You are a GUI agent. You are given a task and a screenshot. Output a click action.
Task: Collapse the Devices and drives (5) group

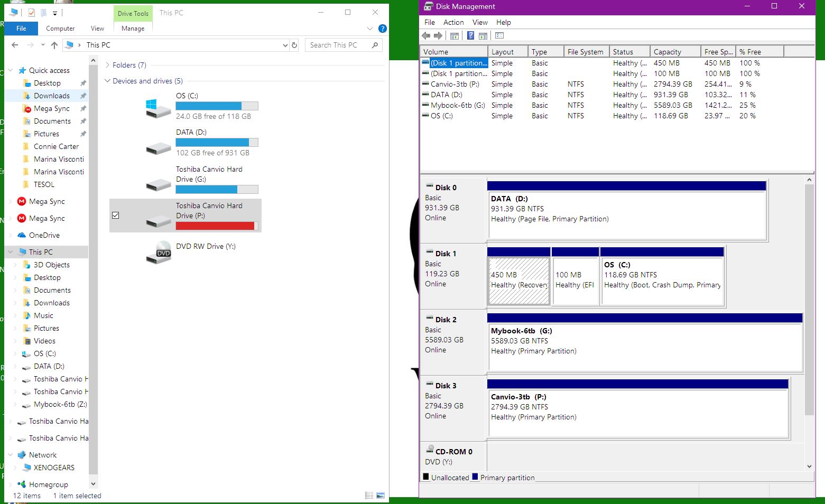tap(107, 81)
